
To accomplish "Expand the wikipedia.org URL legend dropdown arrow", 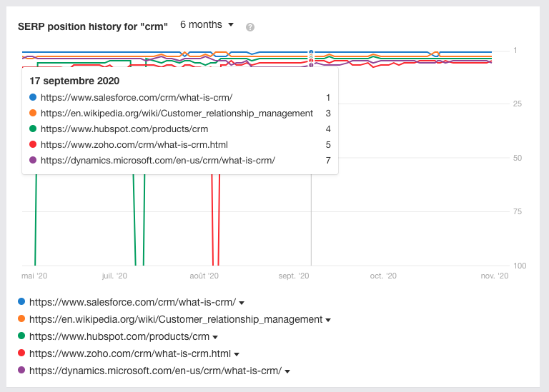I will [328, 320].
